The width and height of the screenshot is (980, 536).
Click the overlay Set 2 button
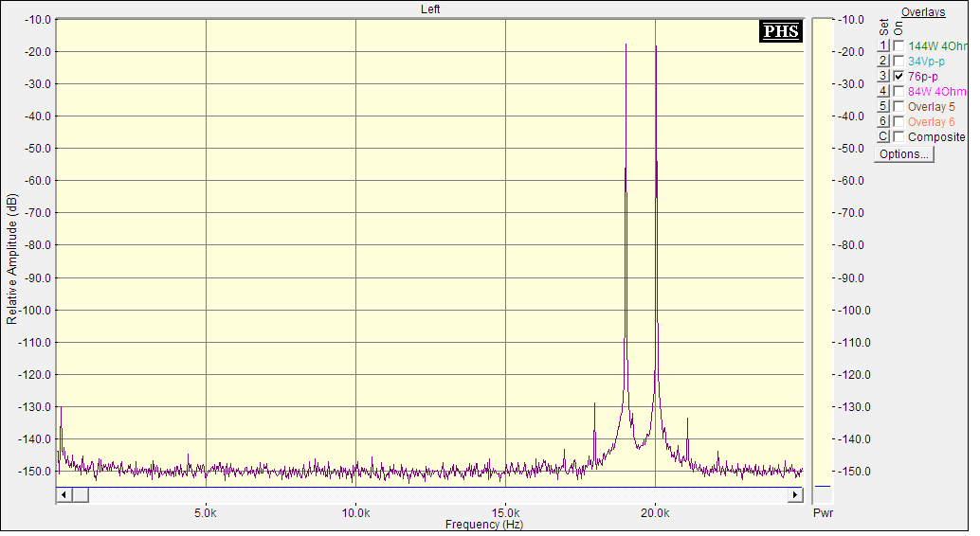pos(882,61)
